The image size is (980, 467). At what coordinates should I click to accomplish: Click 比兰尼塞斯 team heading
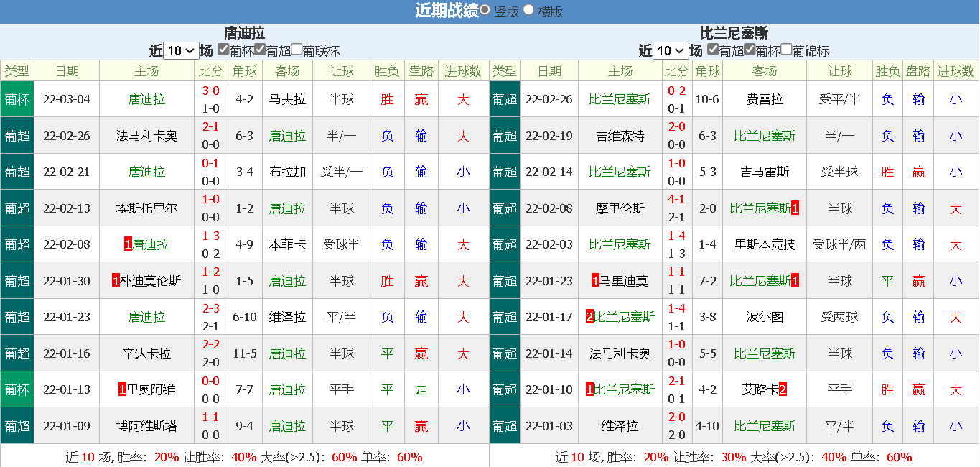click(x=734, y=33)
